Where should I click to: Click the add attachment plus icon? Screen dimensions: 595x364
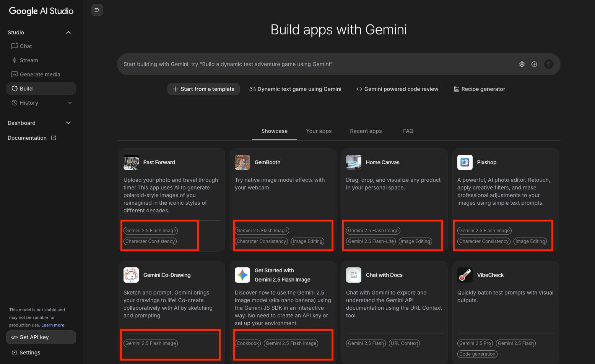pos(534,64)
